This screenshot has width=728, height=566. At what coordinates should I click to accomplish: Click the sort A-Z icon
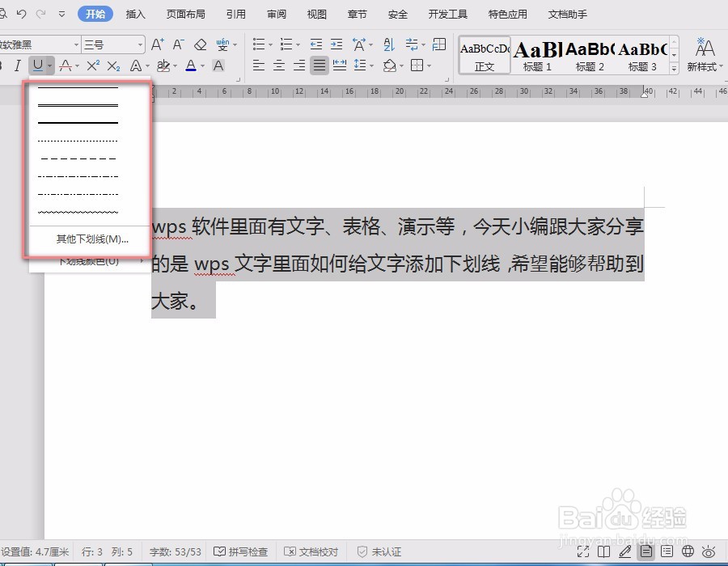(x=389, y=44)
